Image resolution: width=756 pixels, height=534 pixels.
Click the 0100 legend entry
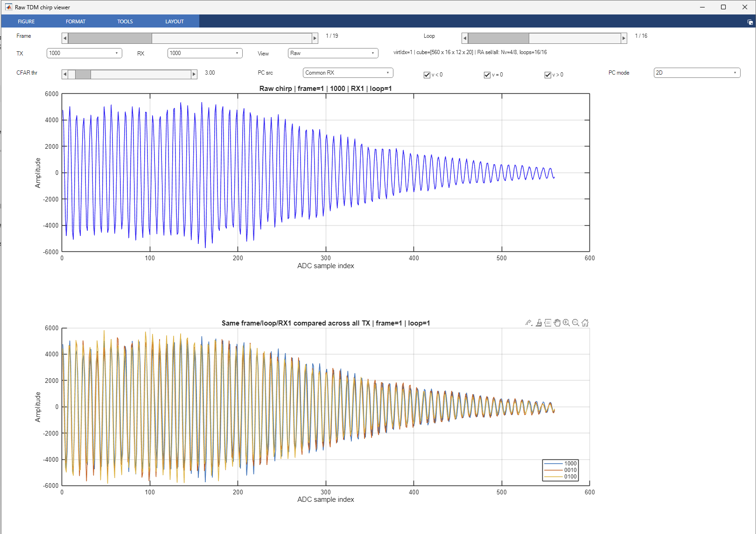tap(560, 477)
